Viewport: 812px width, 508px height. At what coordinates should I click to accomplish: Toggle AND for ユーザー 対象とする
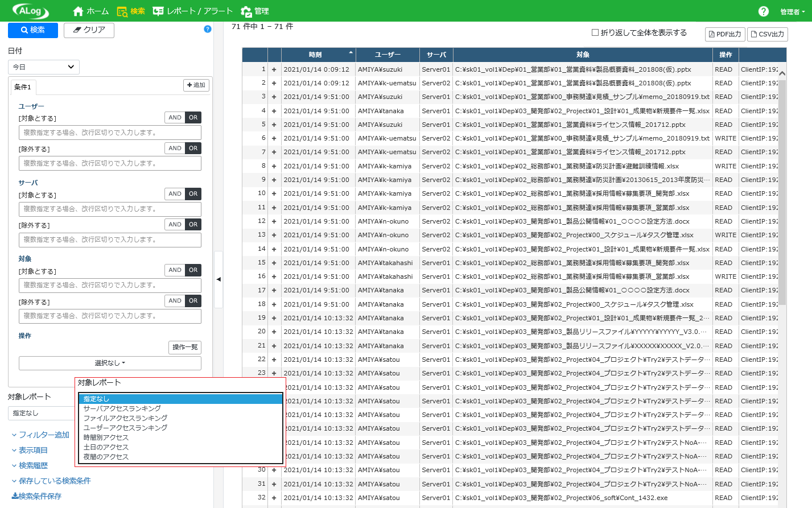click(x=175, y=118)
